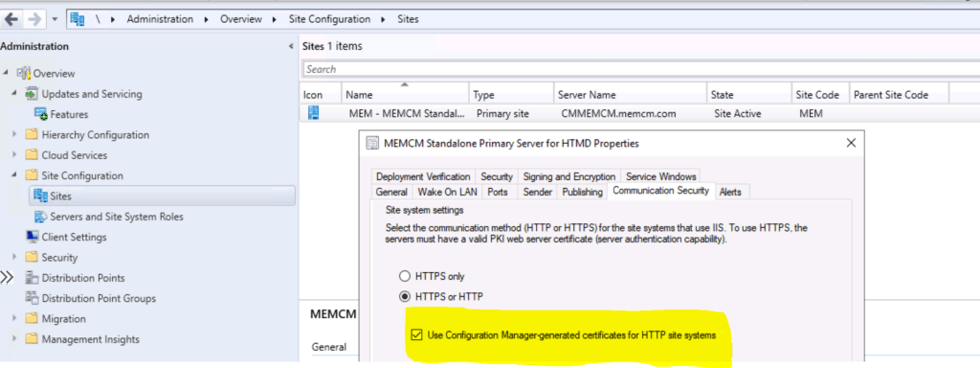Click Administration in the breadcrumb path
The image size is (980, 368).
(x=160, y=19)
